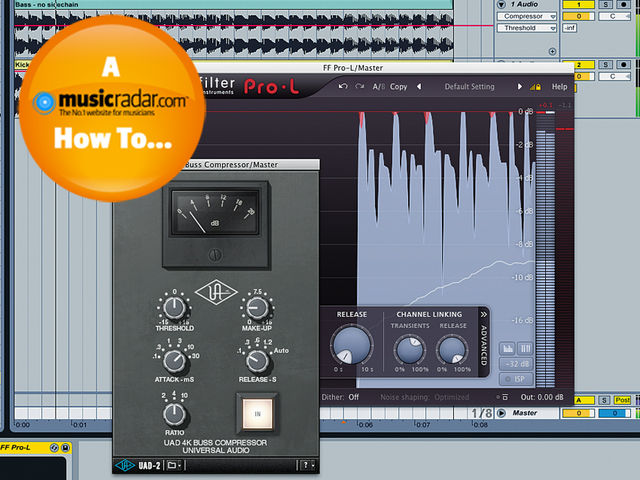Click the Master track name

tap(524, 413)
